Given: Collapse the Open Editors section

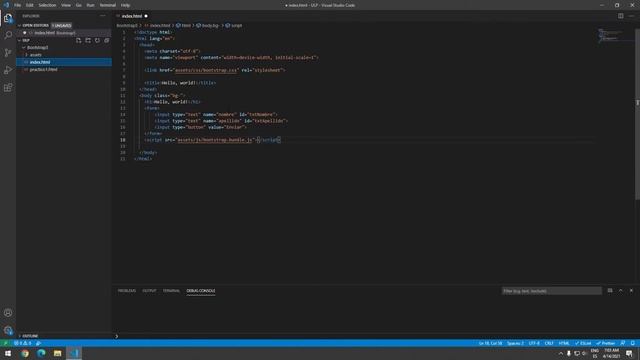Looking at the screenshot, I should pyautogui.click(x=35, y=25).
